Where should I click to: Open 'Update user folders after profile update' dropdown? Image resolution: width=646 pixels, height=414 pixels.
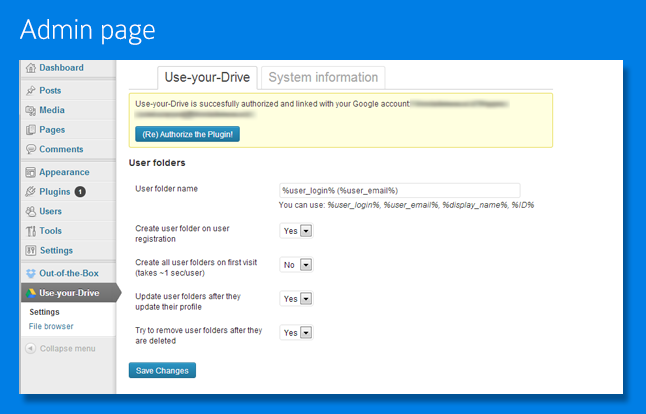[x=297, y=299]
